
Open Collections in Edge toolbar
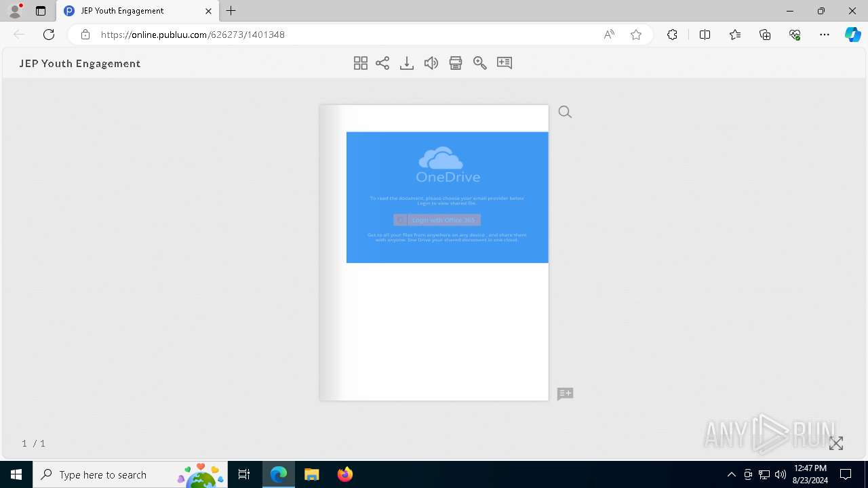(765, 35)
